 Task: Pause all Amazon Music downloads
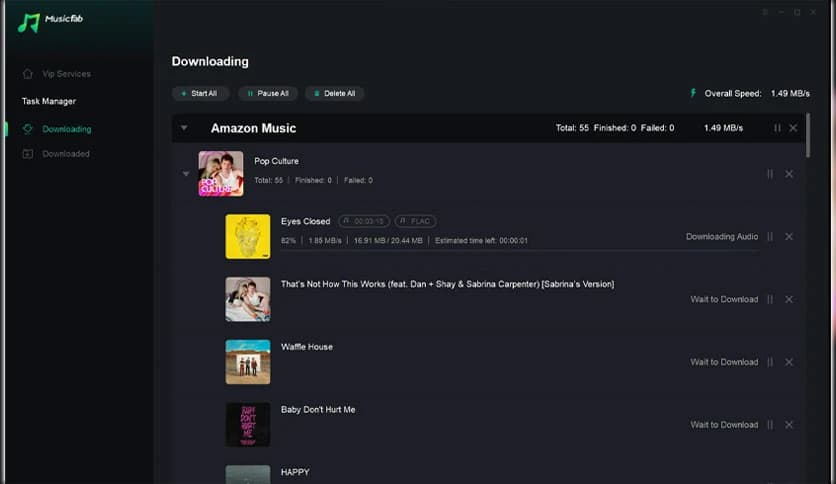click(x=777, y=128)
